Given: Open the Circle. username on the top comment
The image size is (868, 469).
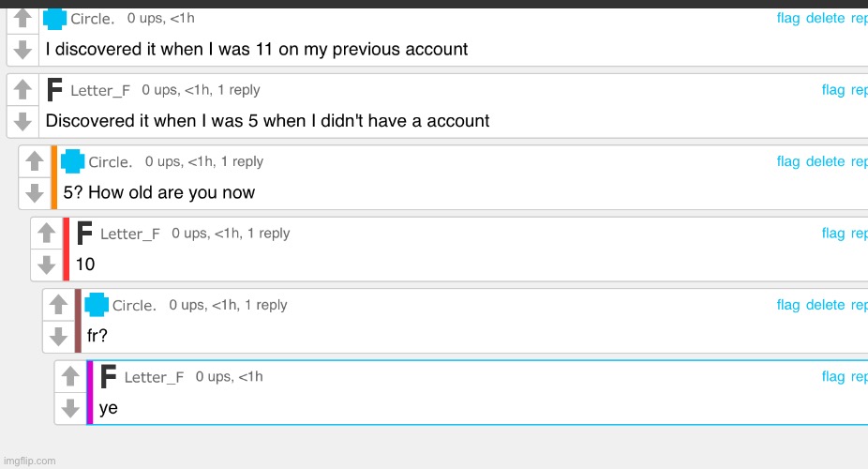Looking at the screenshot, I should (x=93, y=19).
